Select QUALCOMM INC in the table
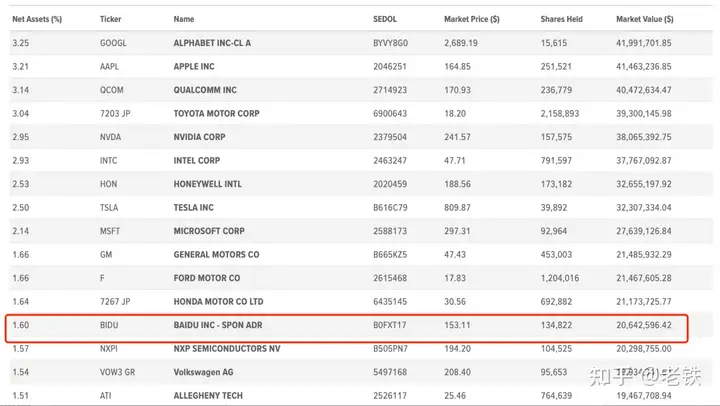 pos(205,90)
